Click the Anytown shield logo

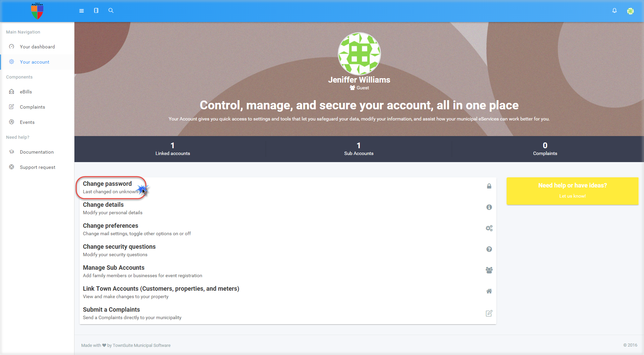[x=37, y=11]
